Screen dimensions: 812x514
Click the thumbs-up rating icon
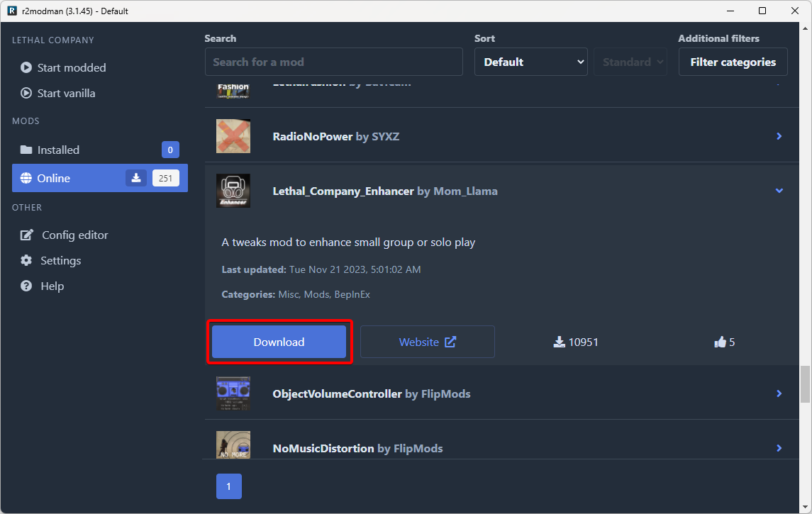point(721,342)
